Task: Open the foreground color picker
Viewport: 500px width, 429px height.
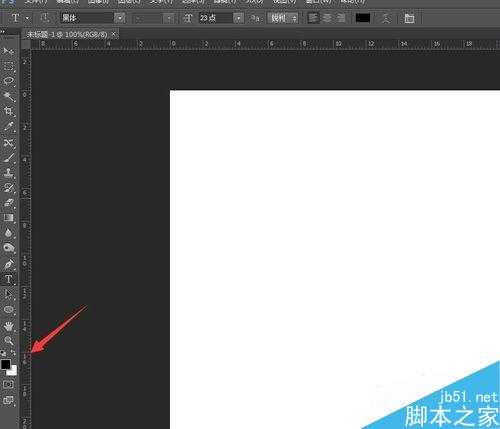Action: tap(5, 365)
